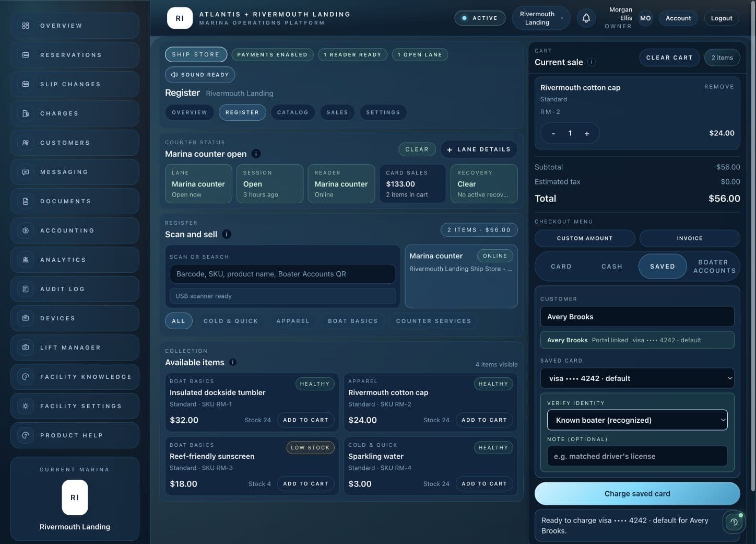Remove Rivermouth cotton cap from cart

click(x=719, y=87)
